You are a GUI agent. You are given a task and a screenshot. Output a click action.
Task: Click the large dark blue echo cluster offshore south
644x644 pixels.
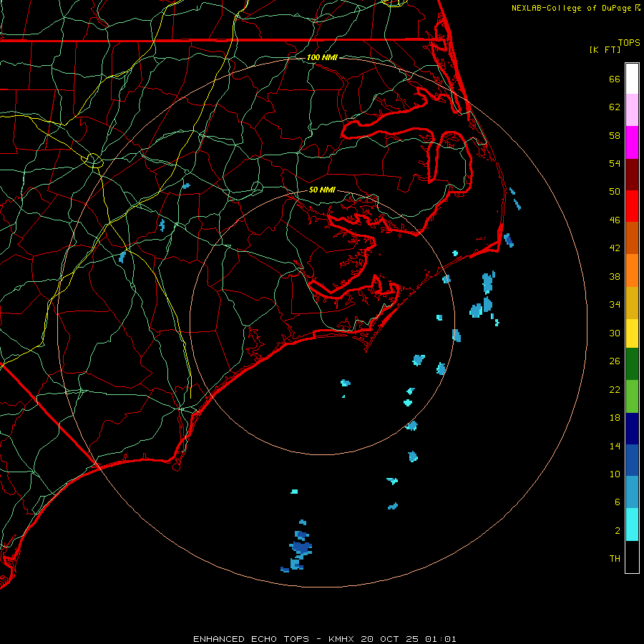301,547
